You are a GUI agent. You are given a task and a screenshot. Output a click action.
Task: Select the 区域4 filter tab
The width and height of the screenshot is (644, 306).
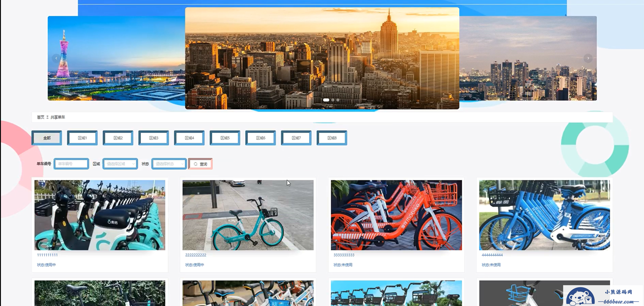click(189, 138)
